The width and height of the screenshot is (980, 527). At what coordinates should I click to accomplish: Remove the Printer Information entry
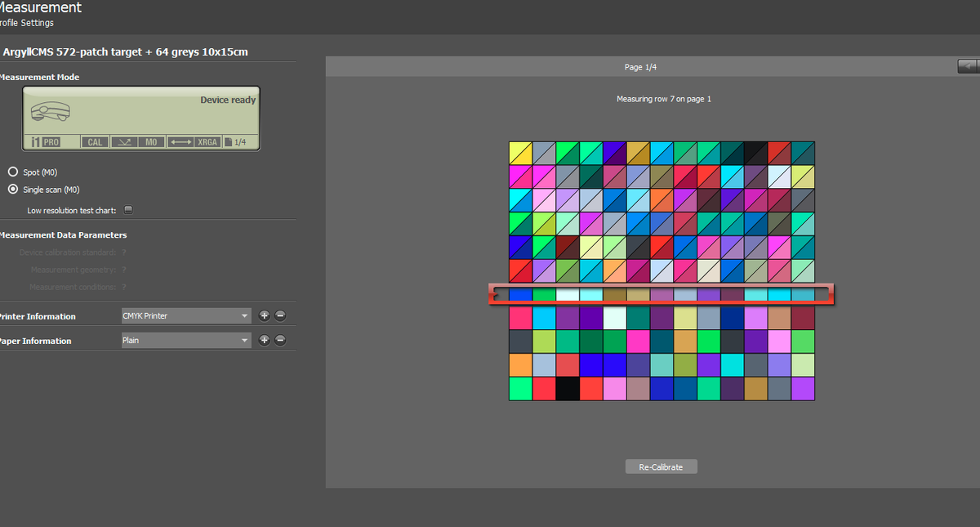click(x=280, y=316)
